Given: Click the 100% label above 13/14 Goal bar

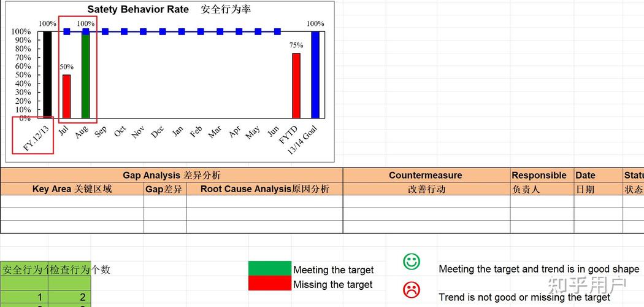Looking at the screenshot, I should tap(315, 23).
